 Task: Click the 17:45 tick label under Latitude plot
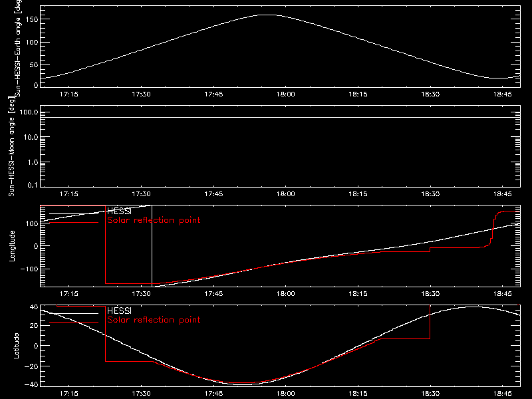pos(213,394)
